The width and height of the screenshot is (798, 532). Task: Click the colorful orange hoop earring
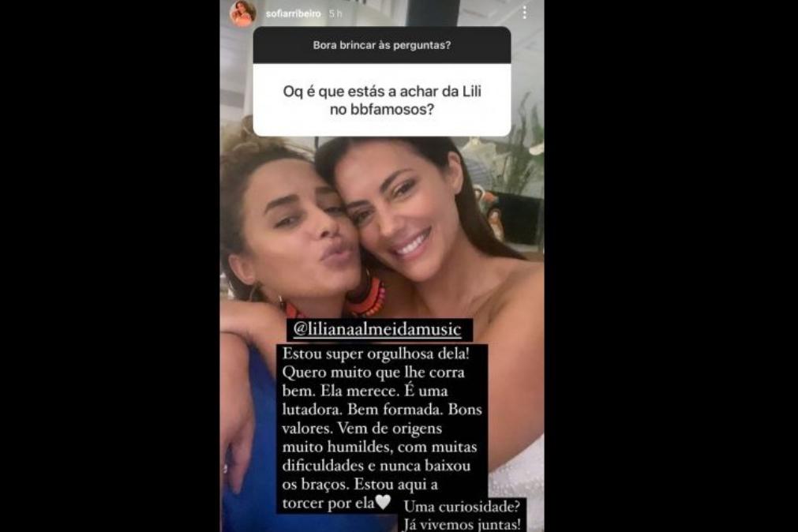[x=366, y=297]
